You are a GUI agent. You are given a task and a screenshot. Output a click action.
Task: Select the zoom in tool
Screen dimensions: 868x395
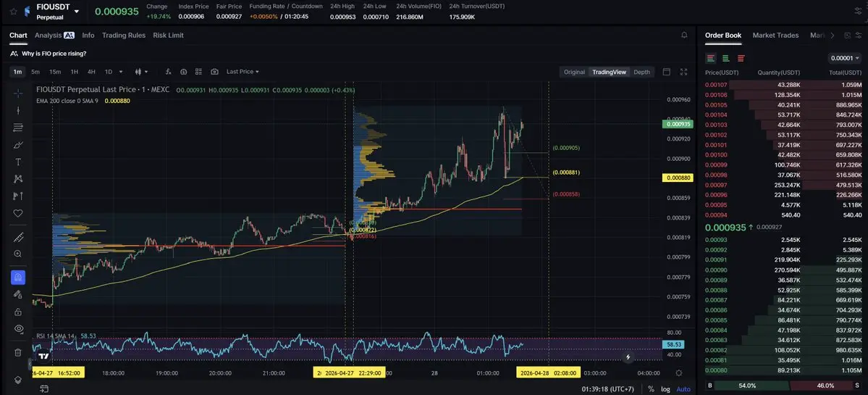[17, 254]
